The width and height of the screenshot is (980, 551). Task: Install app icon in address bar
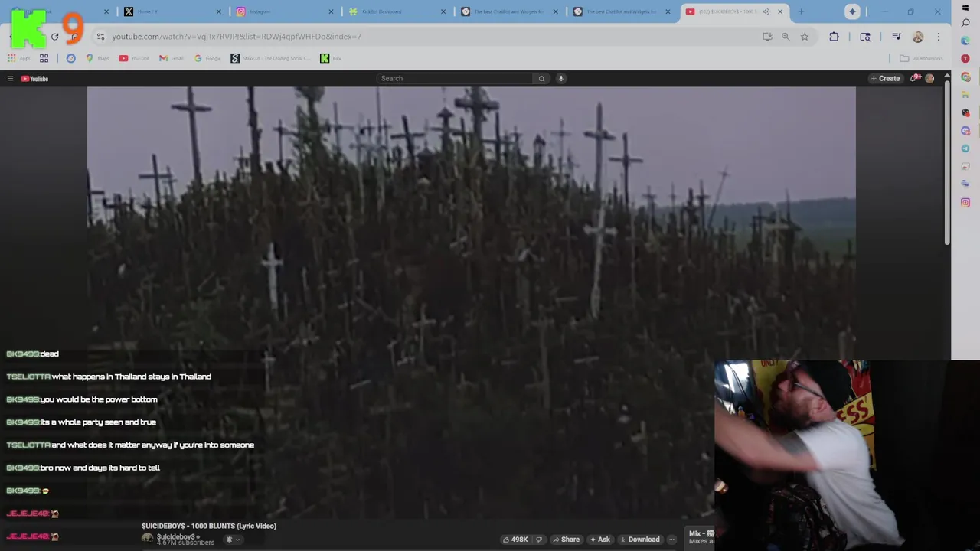(x=767, y=37)
